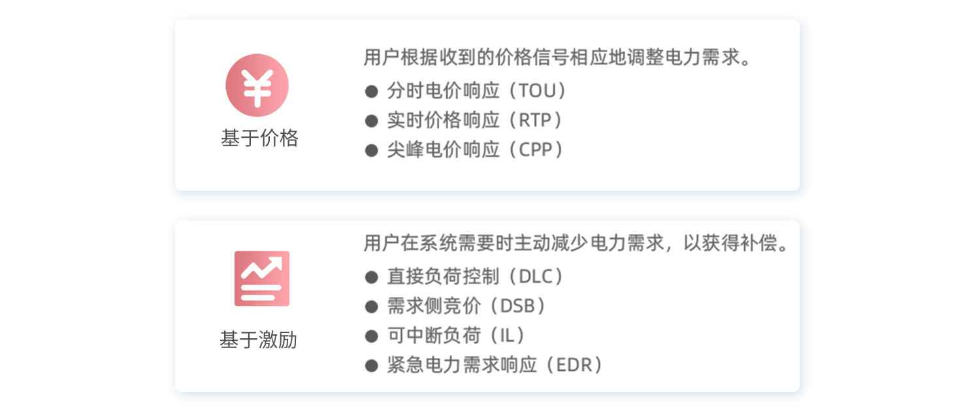Screen dimensions: 980x414
Task: Click the sentence about 价格信号 adjusting demand
Action: click(x=557, y=57)
